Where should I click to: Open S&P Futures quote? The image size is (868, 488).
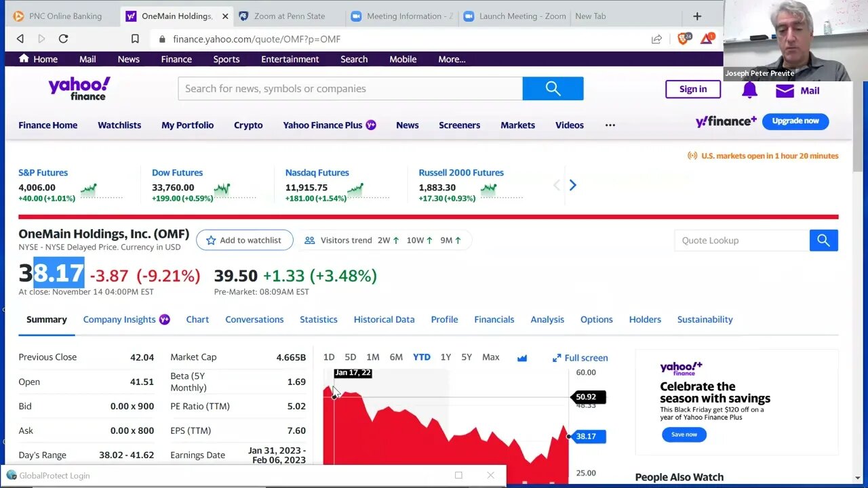(x=43, y=172)
